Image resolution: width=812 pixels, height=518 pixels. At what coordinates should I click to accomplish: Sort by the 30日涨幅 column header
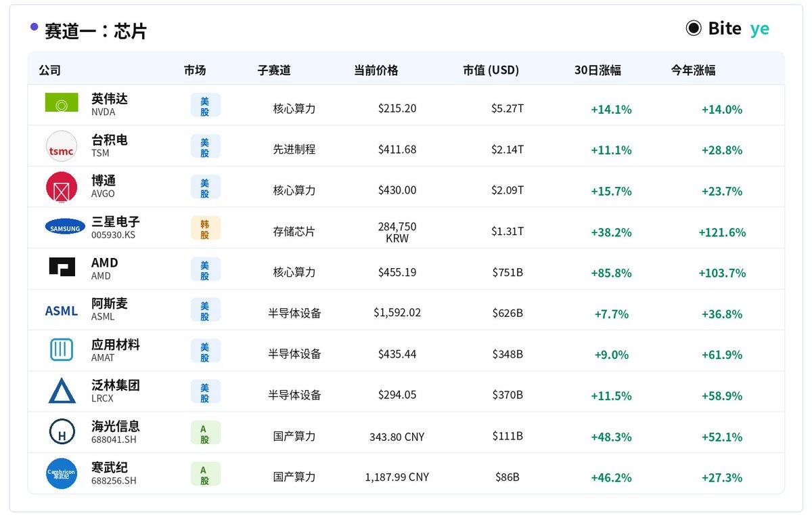click(597, 70)
